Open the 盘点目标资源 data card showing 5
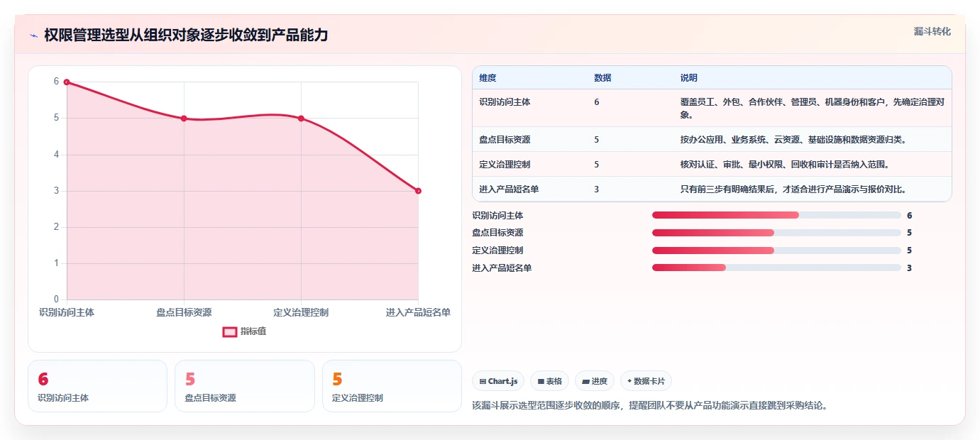The image size is (980, 440). pos(245,386)
